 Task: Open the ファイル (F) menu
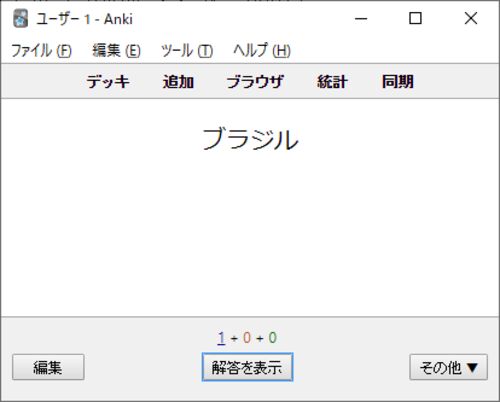(42, 51)
